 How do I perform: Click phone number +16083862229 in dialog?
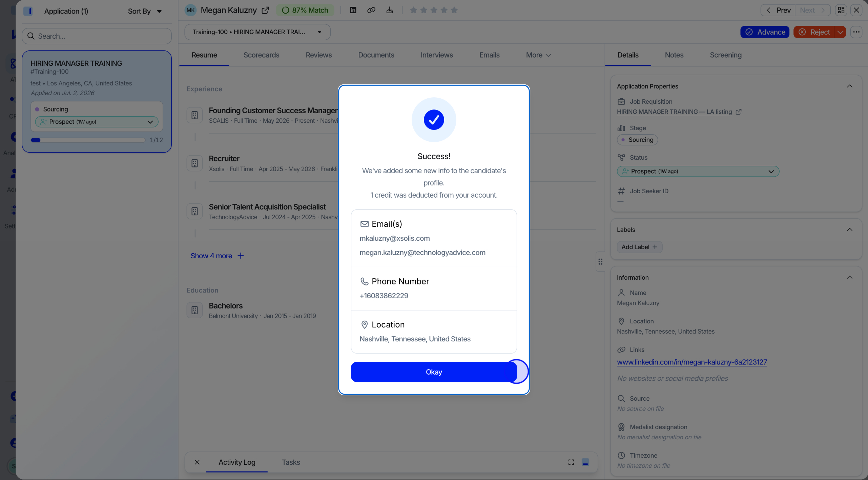[x=384, y=296]
